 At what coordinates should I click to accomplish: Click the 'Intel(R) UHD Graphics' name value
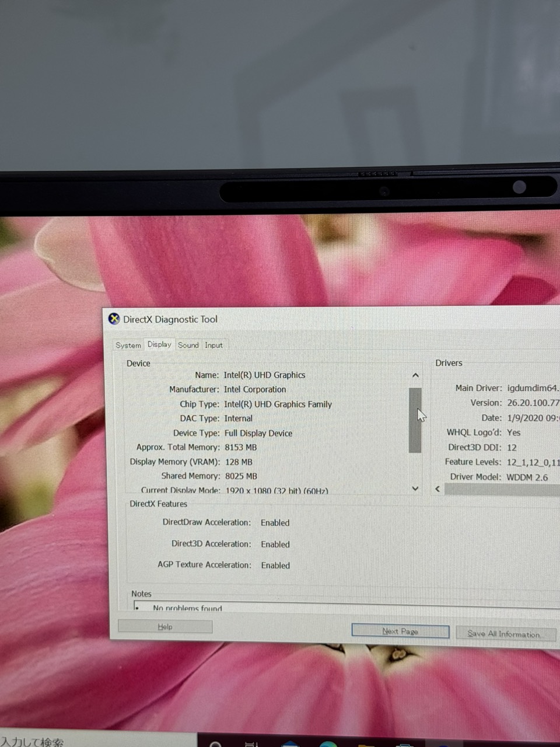point(264,375)
